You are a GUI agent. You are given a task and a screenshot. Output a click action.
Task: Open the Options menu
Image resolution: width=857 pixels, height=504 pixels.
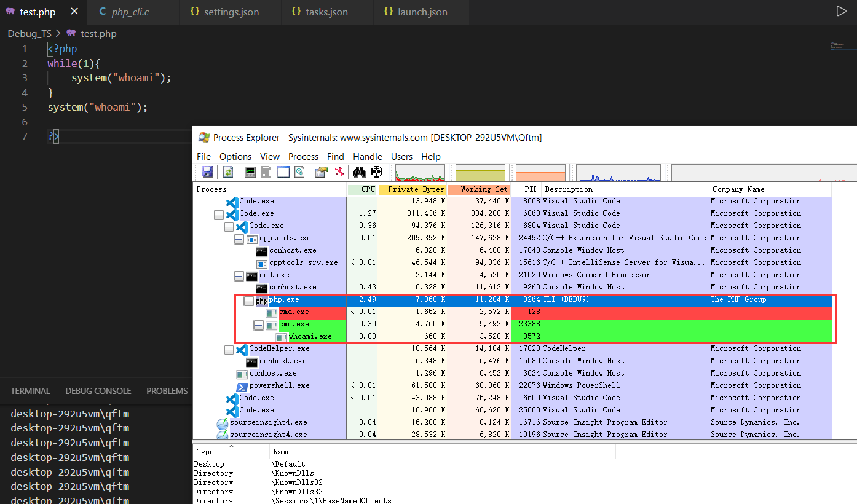[x=235, y=157]
